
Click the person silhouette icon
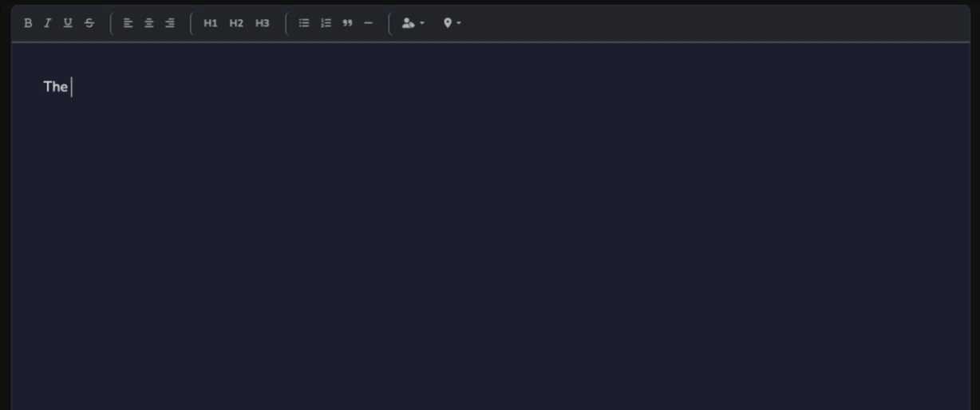click(x=408, y=23)
